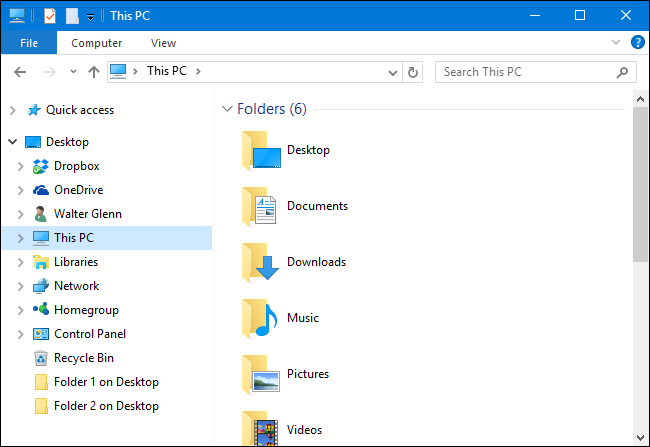Select the Pictures folder icon

click(261, 374)
